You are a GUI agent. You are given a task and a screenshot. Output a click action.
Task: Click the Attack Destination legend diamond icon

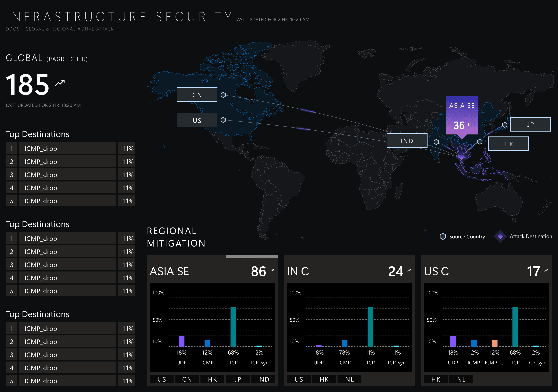pos(500,236)
